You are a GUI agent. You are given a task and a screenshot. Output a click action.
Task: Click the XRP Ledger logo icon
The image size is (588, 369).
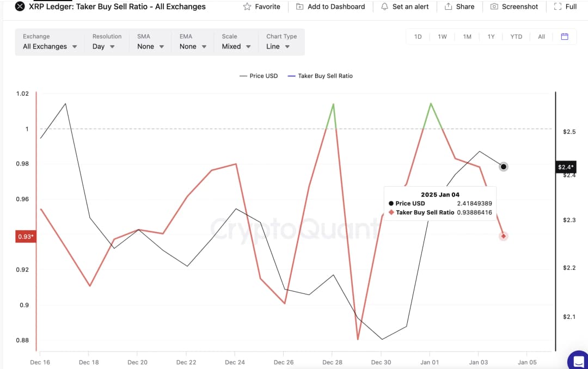20,7
